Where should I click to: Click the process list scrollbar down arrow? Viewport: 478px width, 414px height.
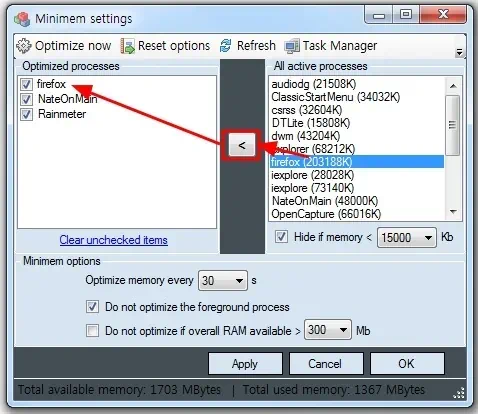[x=453, y=212]
